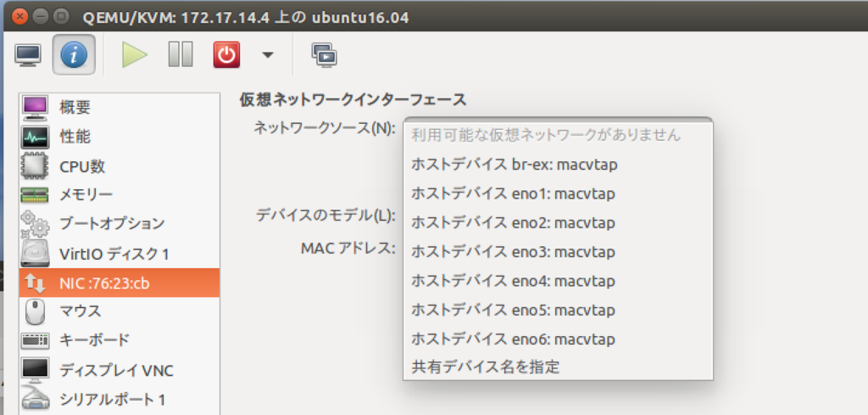This screenshot has width=868, height=415.
Task: Open shutdown options dropdown arrow
Action: pyautogui.click(x=268, y=55)
